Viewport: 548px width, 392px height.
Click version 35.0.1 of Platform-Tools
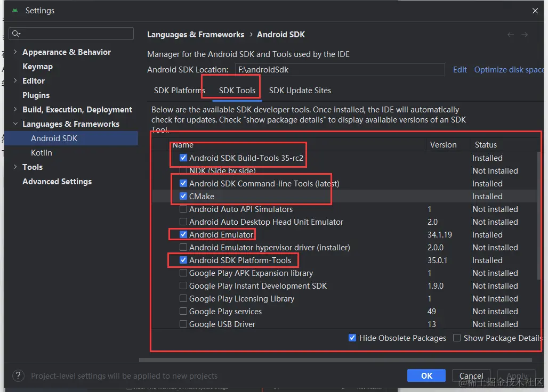coord(437,260)
